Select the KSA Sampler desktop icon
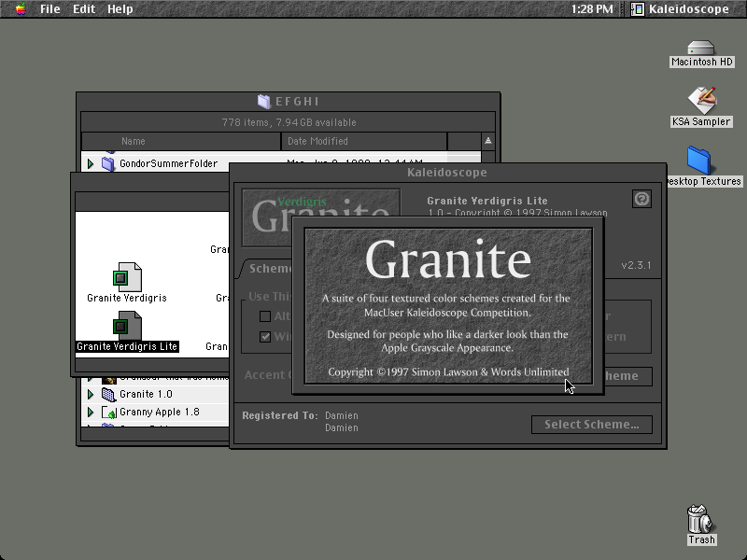The width and height of the screenshot is (747, 560). pos(701,100)
